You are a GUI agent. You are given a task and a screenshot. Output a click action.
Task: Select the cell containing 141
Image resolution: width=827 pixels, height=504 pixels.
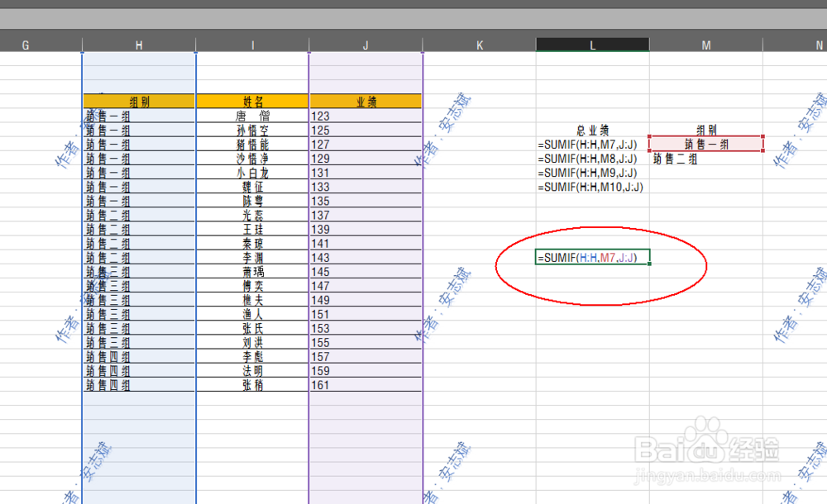tap(366, 244)
